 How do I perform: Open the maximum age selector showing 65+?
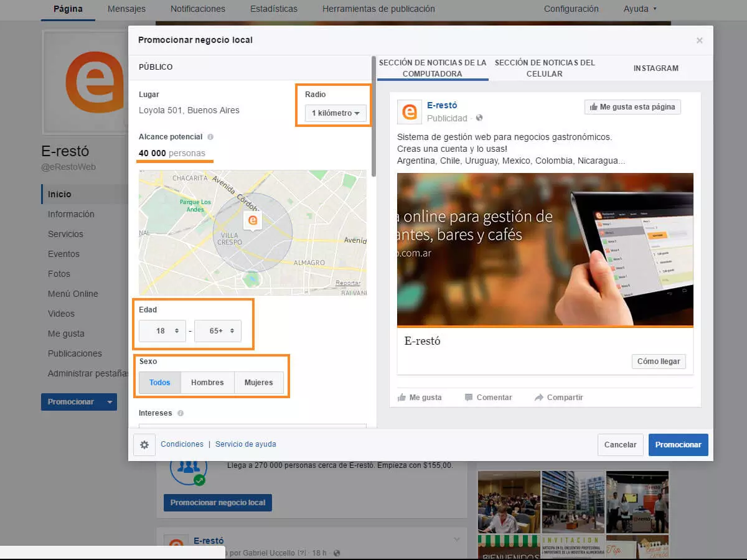[218, 331]
